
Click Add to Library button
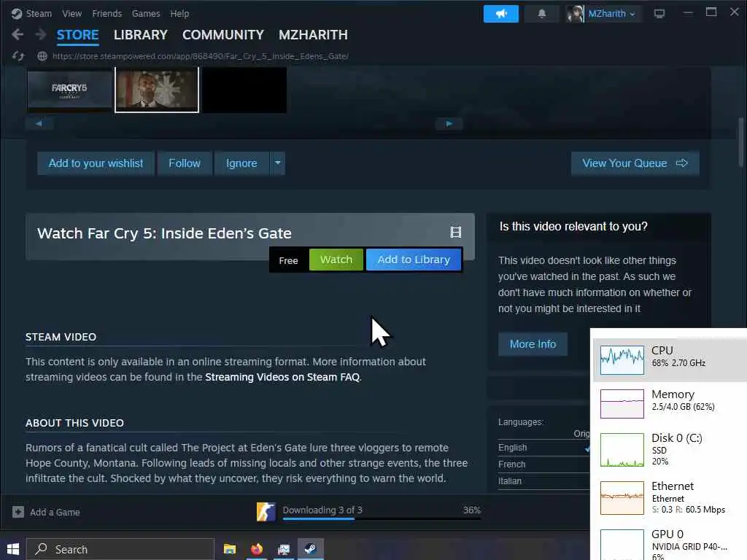pos(414,260)
